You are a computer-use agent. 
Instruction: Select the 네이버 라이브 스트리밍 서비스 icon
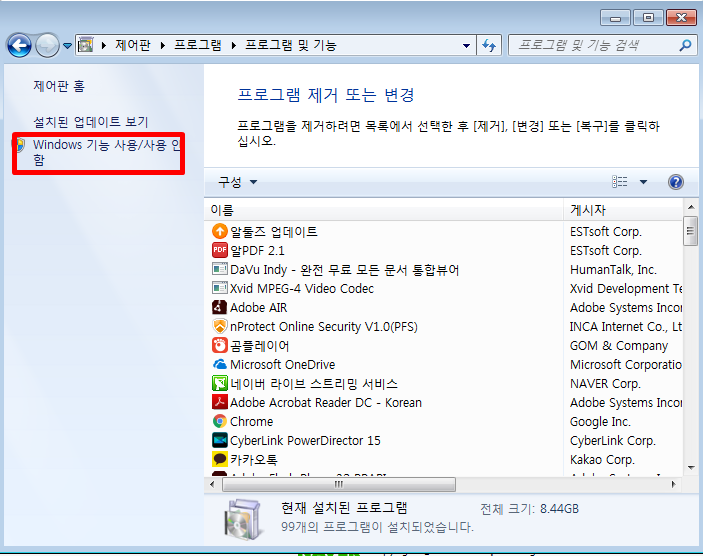tap(220, 383)
